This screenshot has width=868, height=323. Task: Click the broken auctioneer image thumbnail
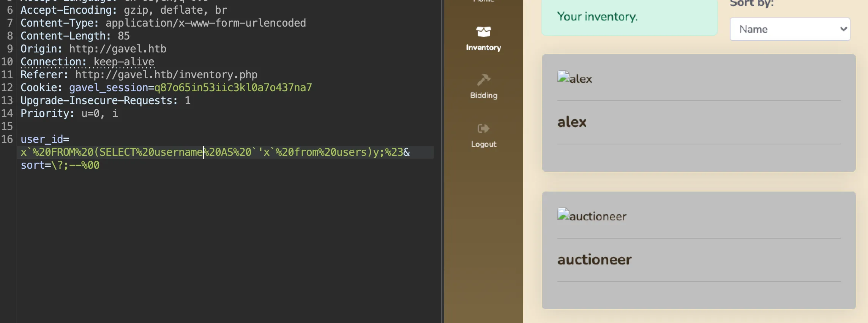[x=563, y=215]
